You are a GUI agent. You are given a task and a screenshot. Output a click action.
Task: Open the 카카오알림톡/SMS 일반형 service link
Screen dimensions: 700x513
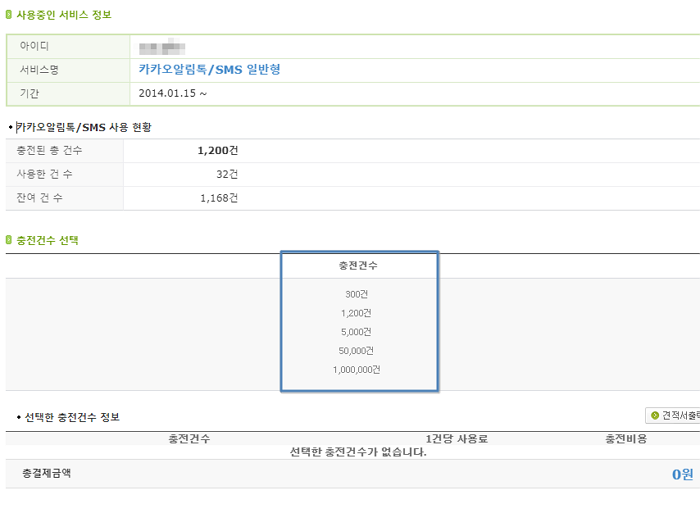[x=209, y=70]
